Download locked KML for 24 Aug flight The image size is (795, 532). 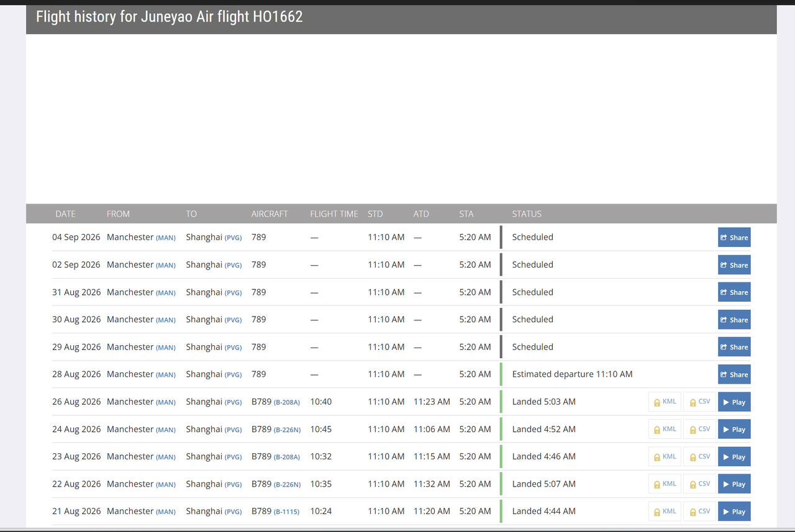665,429
